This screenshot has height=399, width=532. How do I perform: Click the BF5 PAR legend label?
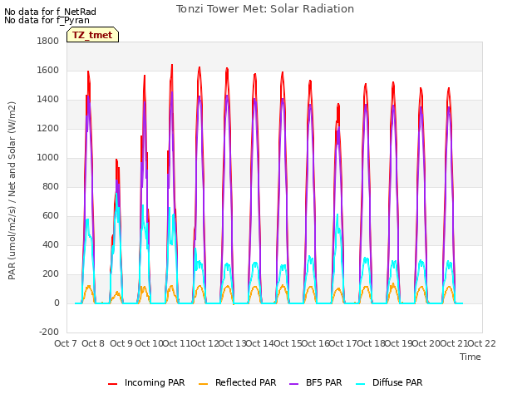pyautogui.click(x=323, y=382)
